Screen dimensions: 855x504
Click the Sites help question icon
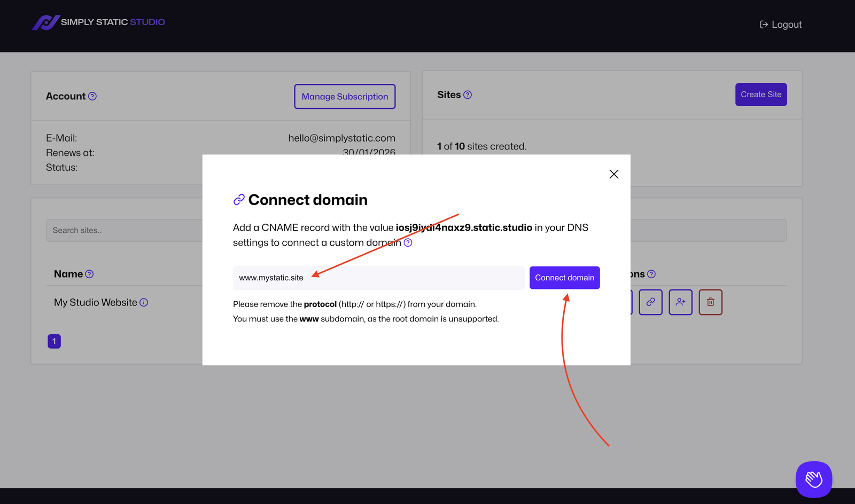[x=468, y=95]
